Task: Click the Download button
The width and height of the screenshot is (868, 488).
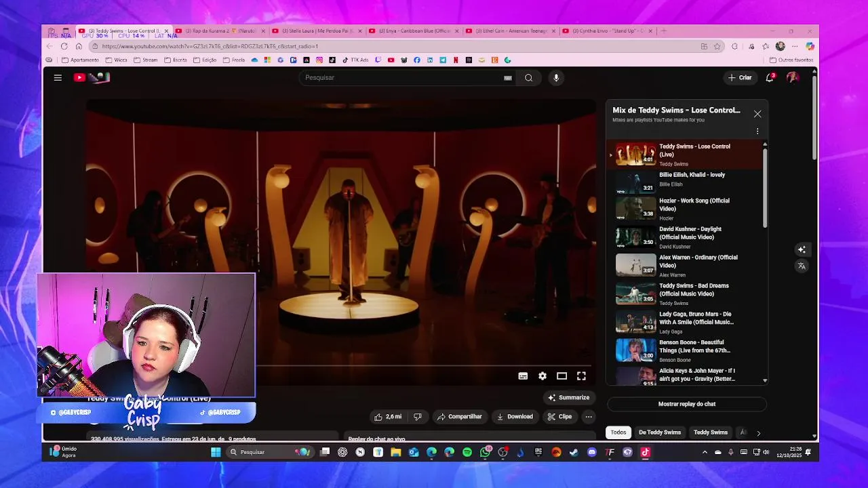Action: tap(515, 417)
